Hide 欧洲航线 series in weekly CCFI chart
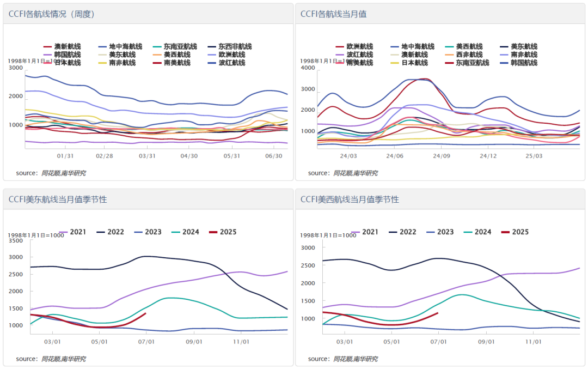Screen dimensions: 588x369 click(x=226, y=55)
